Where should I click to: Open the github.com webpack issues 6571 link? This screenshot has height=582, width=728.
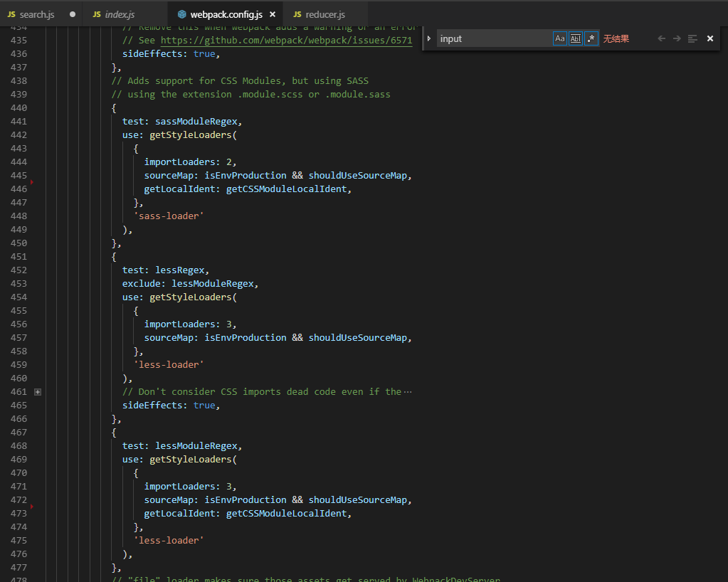click(x=287, y=41)
